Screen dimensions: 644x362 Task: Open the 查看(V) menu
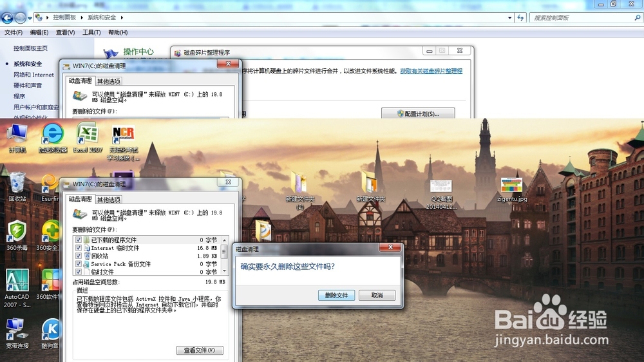(x=65, y=32)
